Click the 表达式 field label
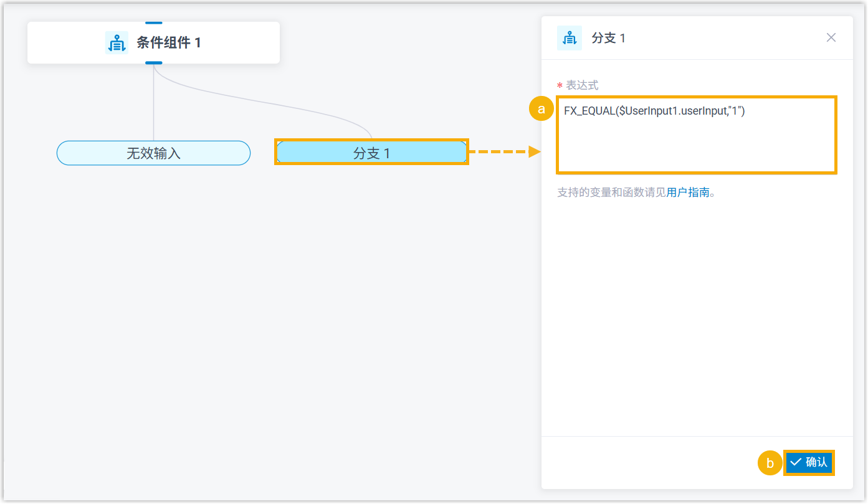This screenshot has width=868, height=504. [582, 85]
